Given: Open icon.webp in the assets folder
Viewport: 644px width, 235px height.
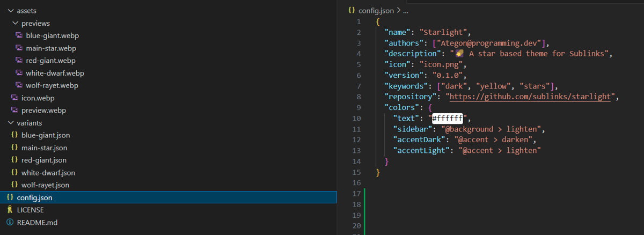Looking at the screenshot, I should 38,98.
